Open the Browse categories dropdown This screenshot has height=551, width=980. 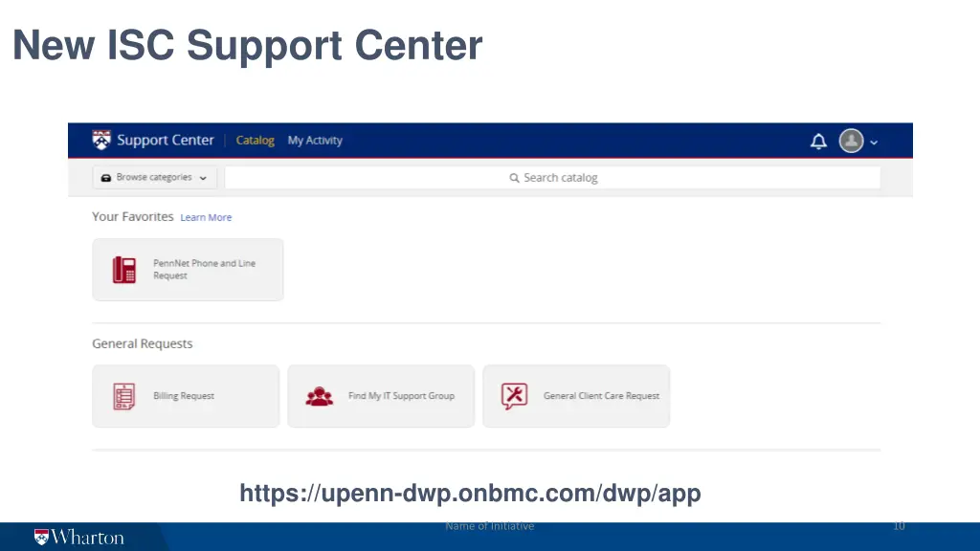[154, 177]
